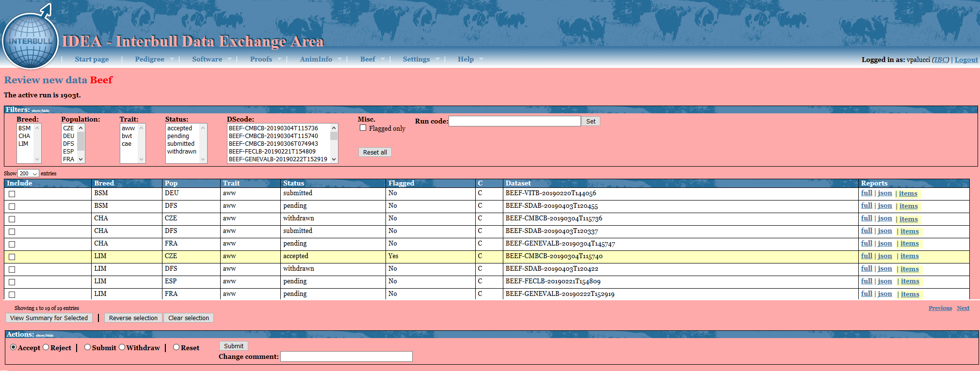Image resolution: width=980 pixels, height=371 pixels.
Task: Open the Pedigree menu
Action: pos(149,59)
